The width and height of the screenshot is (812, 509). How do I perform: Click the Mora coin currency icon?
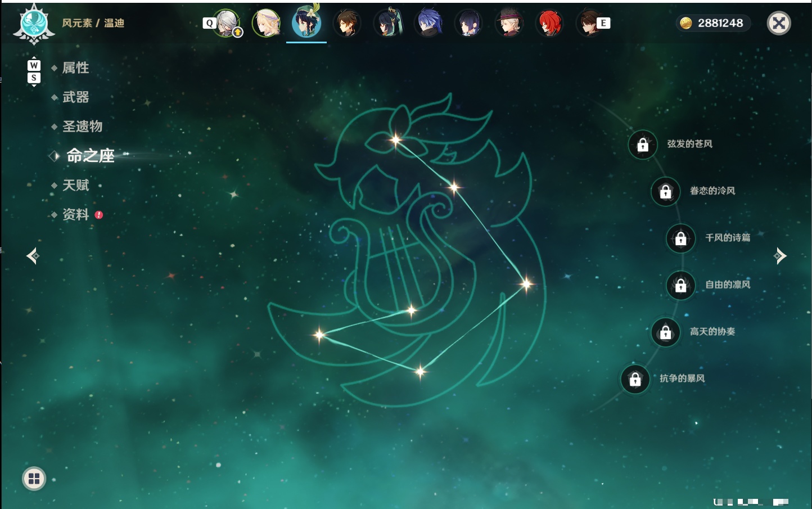click(x=686, y=23)
